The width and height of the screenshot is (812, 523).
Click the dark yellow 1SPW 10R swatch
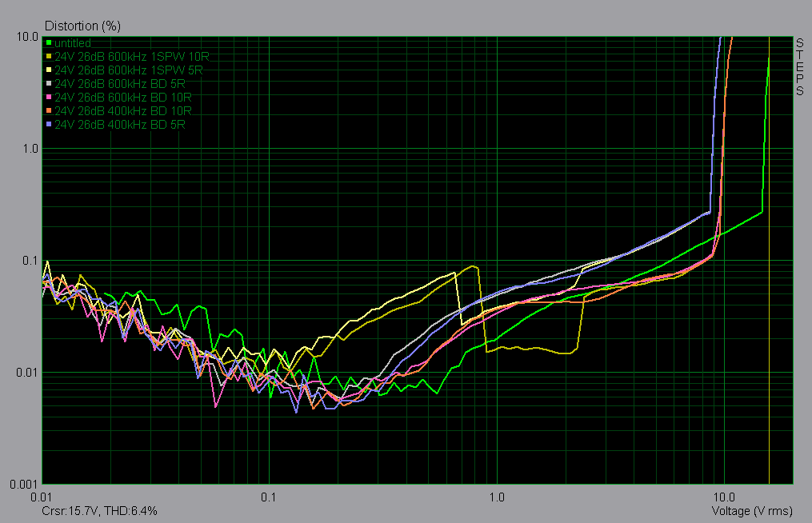pyautogui.click(x=49, y=58)
